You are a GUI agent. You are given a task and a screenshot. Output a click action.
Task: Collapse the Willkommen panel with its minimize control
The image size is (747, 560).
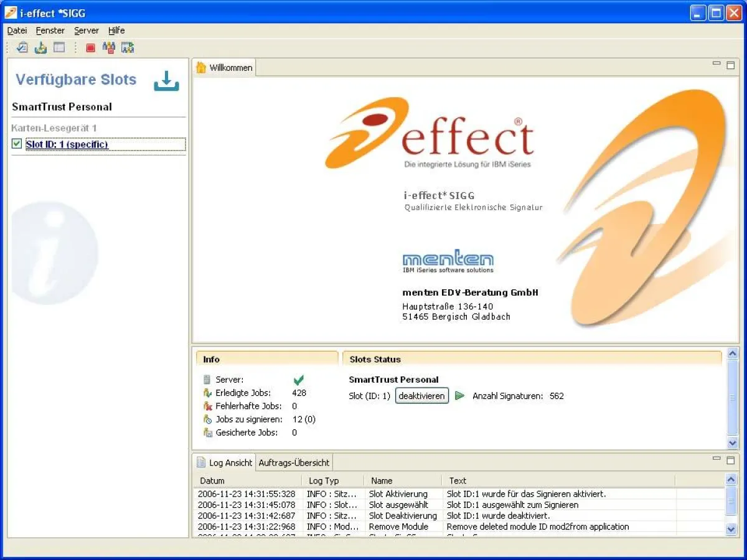[x=717, y=63]
